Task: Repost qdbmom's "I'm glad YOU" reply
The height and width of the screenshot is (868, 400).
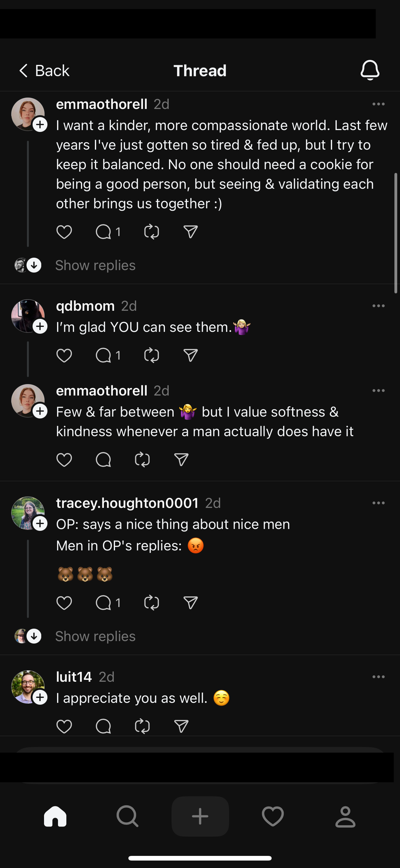Action: click(x=151, y=355)
